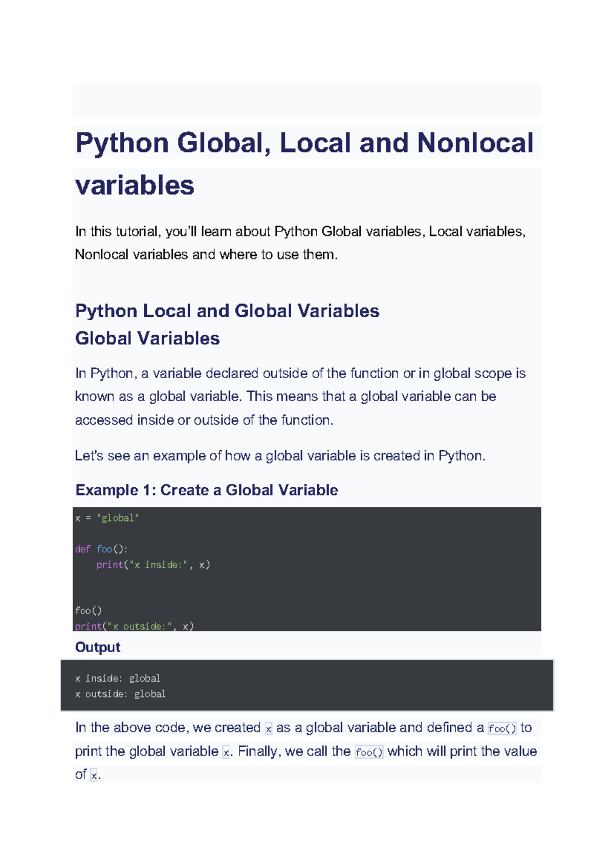Click the final line 'of x.'
The image size is (614, 868).
[88, 774]
